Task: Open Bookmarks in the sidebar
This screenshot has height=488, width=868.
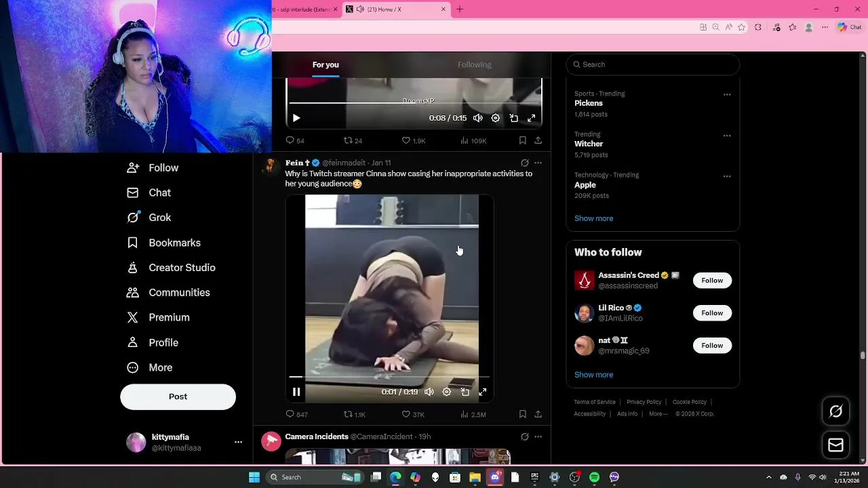Action: pos(164,243)
